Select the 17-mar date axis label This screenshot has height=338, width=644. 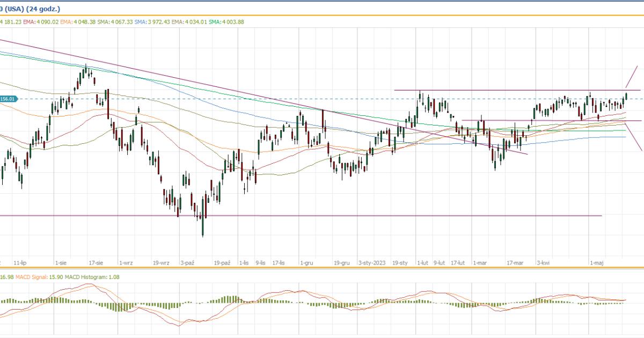click(515, 263)
